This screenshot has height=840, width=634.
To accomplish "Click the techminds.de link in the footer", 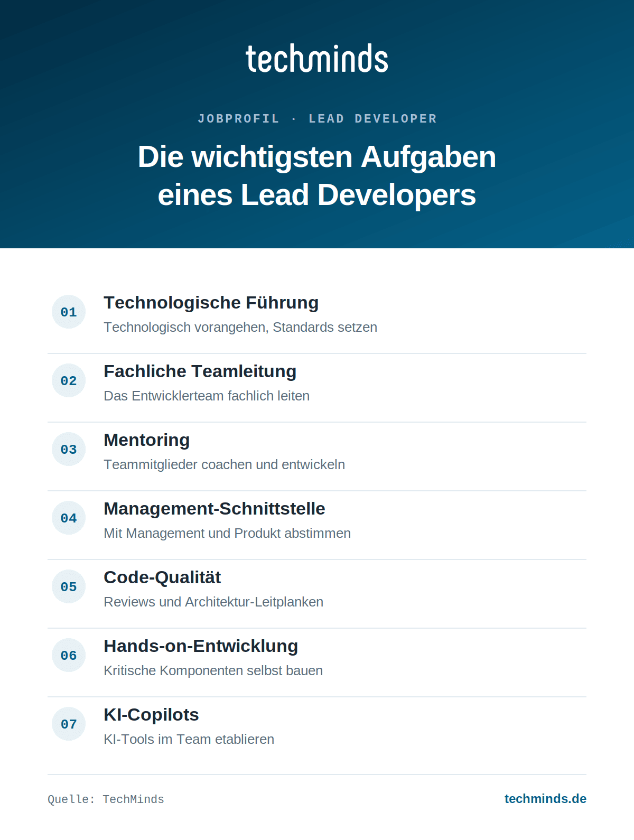I will (x=545, y=799).
